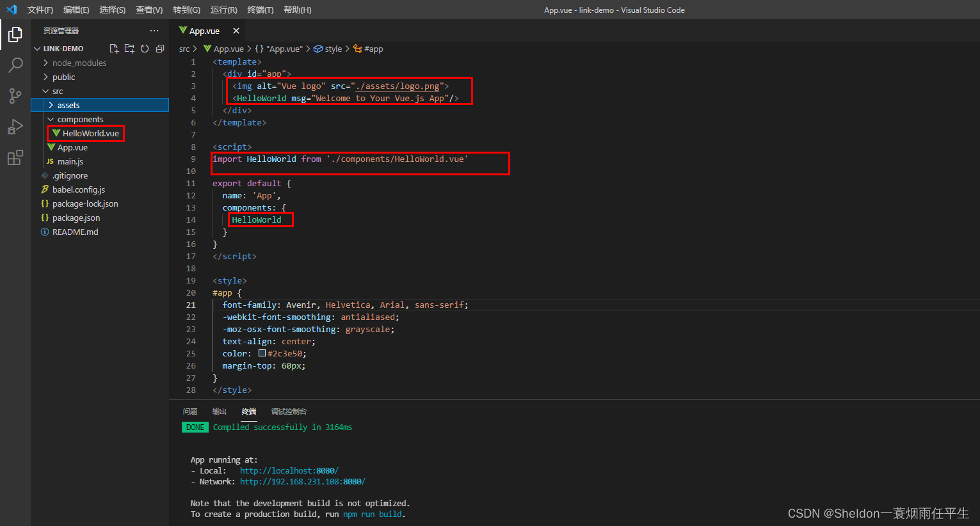Open .gitignore in the explorer

coord(70,175)
